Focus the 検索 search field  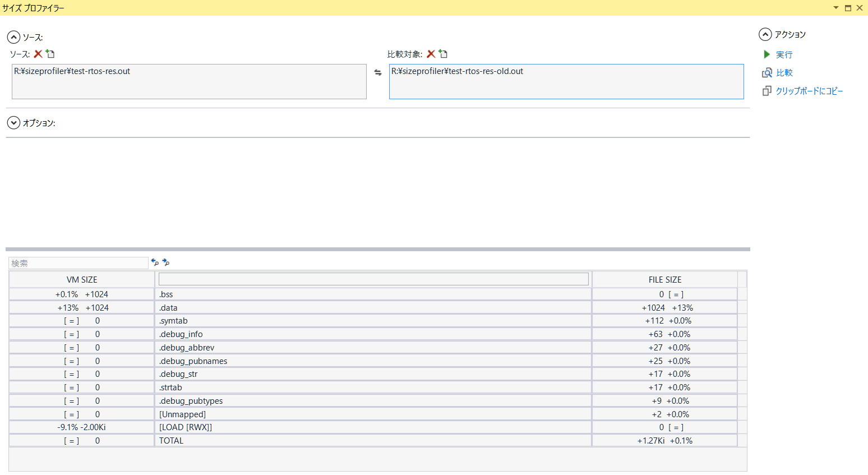point(79,263)
